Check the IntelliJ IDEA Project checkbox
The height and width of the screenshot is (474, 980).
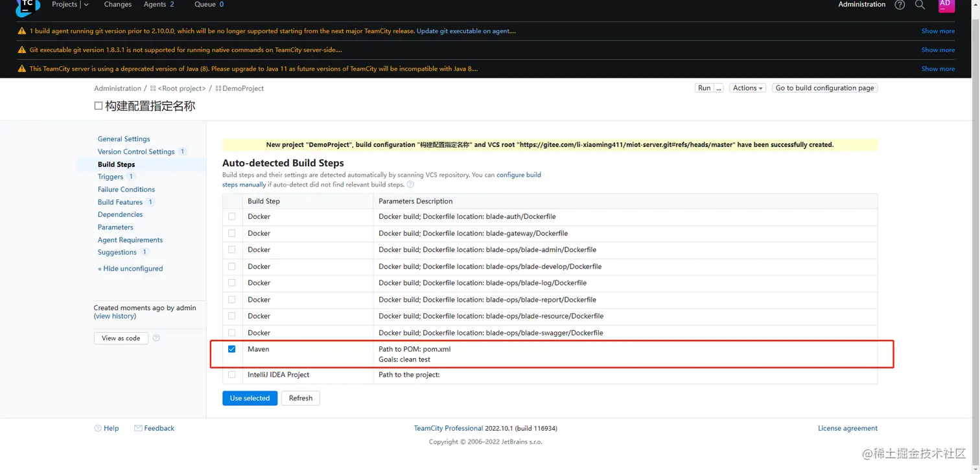pyautogui.click(x=232, y=375)
